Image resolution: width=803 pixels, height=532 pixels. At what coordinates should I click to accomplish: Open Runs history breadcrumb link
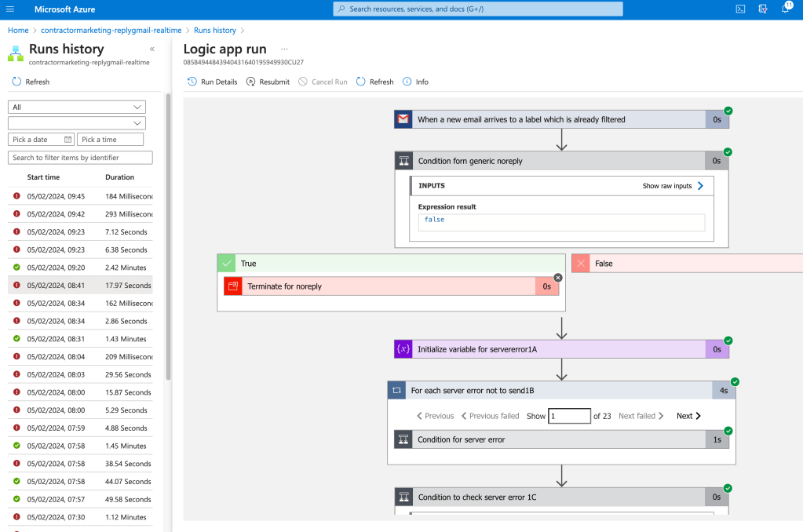point(215,31)
